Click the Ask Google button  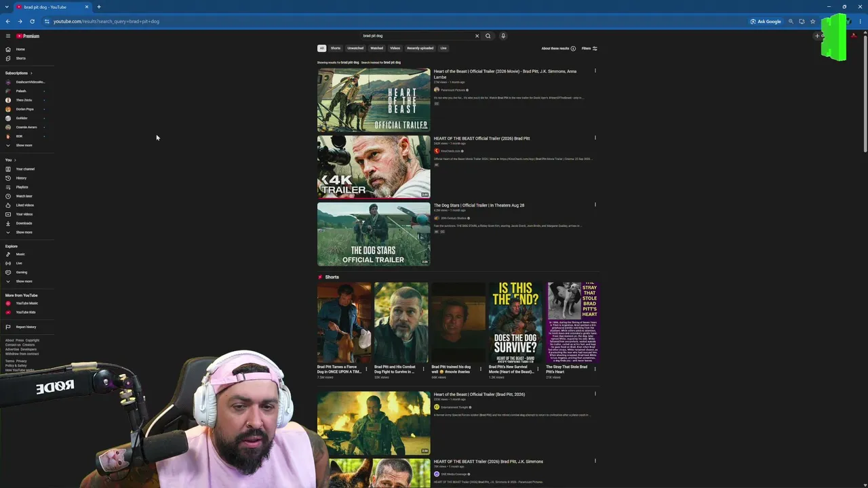[x=766, y=22]
